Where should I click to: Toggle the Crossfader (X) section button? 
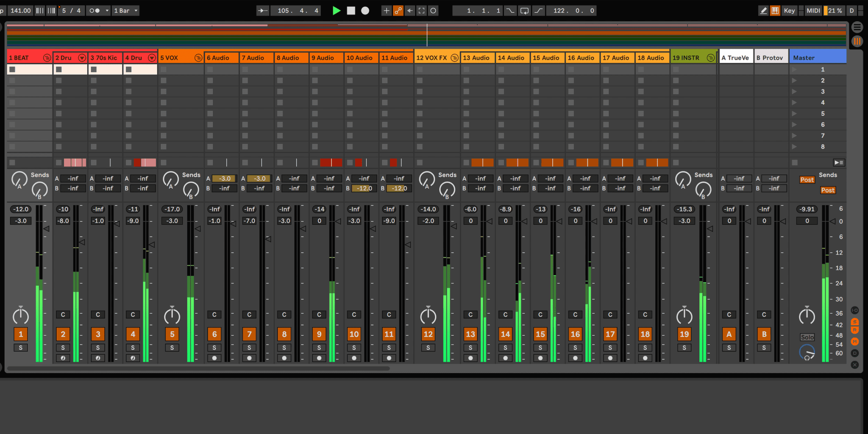[855, 364]
